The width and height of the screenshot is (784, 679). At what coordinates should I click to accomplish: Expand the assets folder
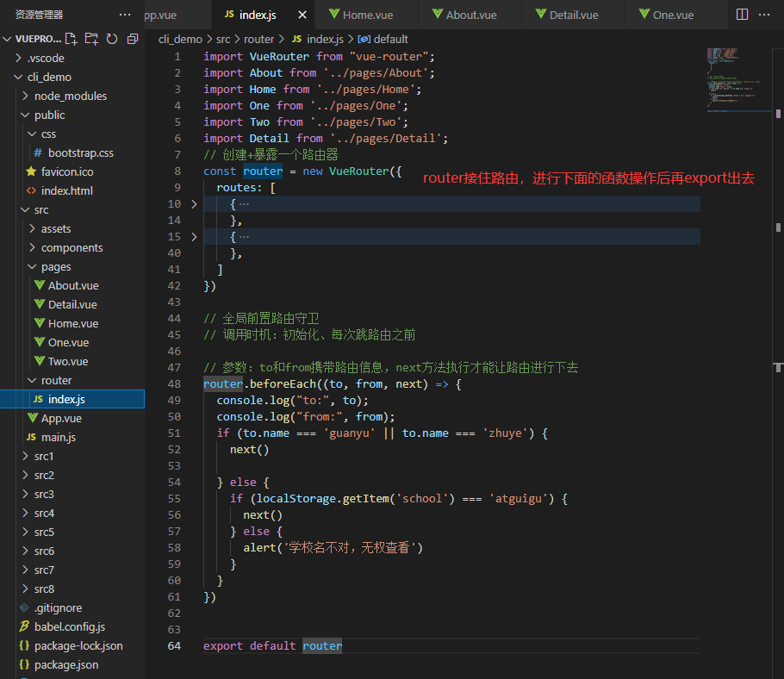32,228
